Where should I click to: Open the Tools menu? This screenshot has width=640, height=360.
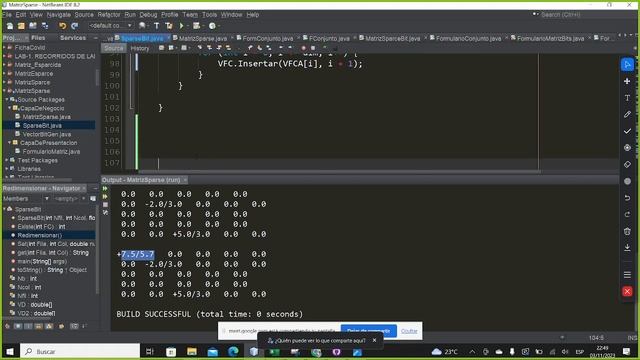(x=209, y=15)
